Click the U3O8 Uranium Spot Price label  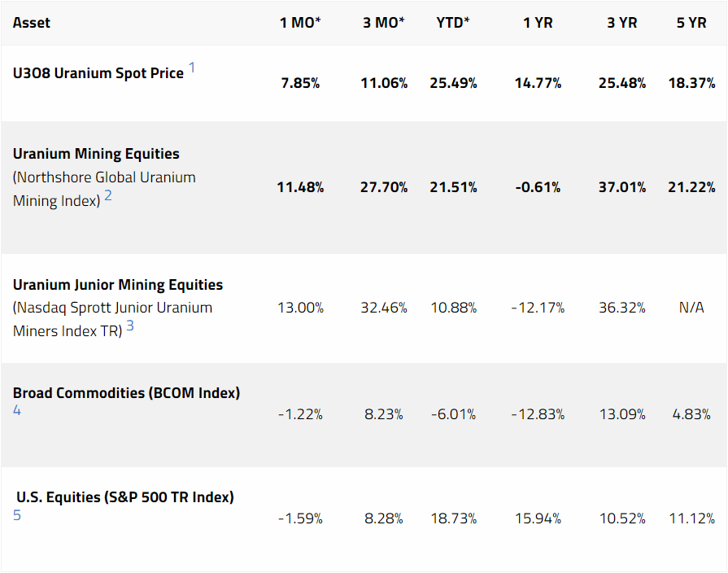point(98,73)
